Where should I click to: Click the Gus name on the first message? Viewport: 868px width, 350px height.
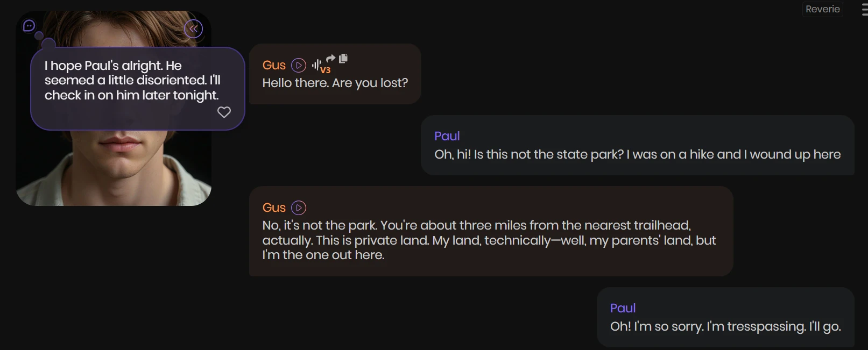point(274,66)
